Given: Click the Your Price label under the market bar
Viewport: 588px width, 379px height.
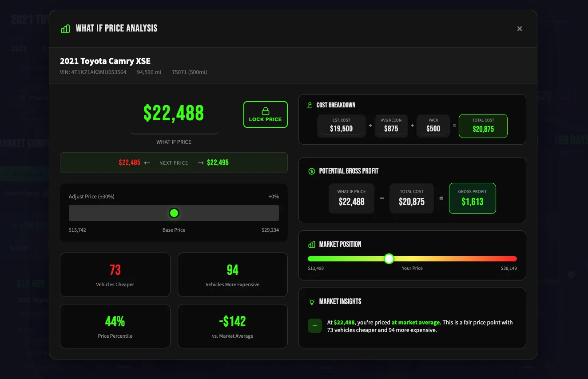Looking at the screenshot, I should (x=412, y=268).
